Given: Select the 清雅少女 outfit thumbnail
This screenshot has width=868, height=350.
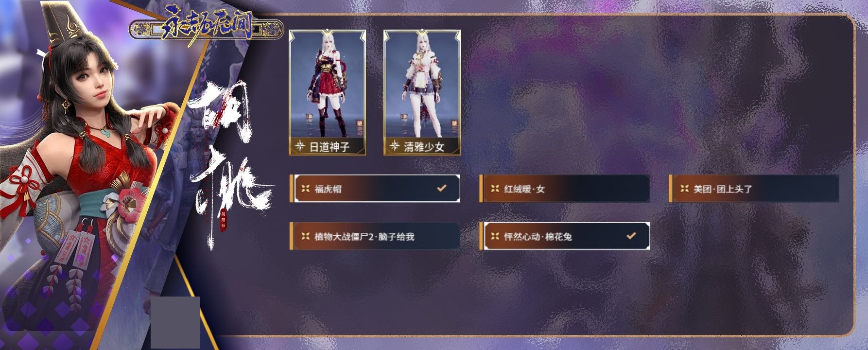Looking at the screenshot, I should [422, 92].
